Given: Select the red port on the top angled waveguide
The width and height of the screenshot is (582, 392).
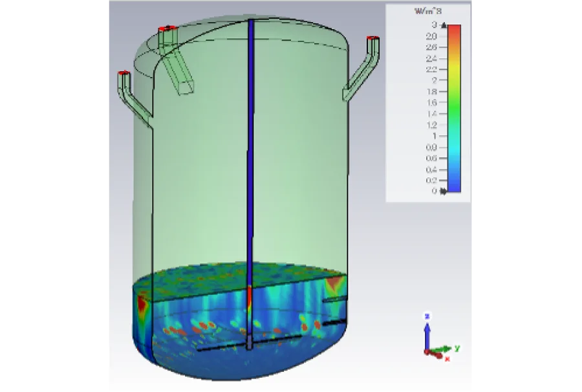Looking at the screenshot, I should coord(167,28).
